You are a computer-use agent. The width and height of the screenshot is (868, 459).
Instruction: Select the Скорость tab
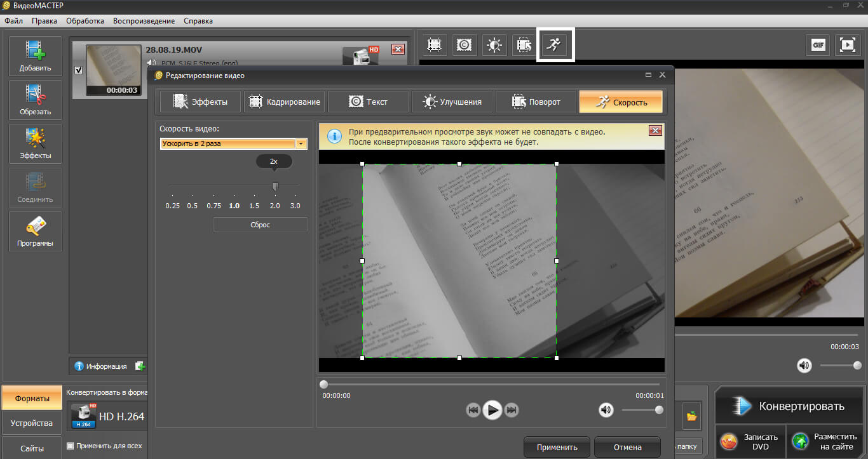[621, 102]
